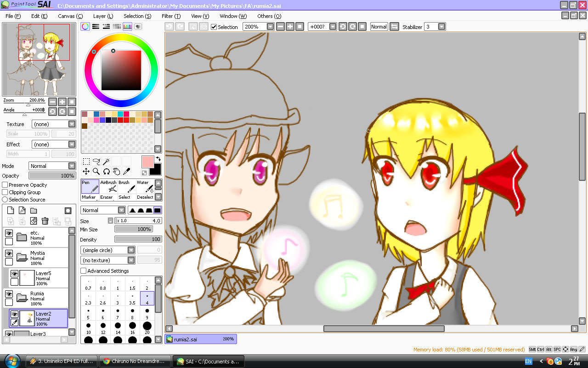Viewport: 588px width, 368px height.
Task: Click the pink foreground color swatch
Action: pos(147,162)
